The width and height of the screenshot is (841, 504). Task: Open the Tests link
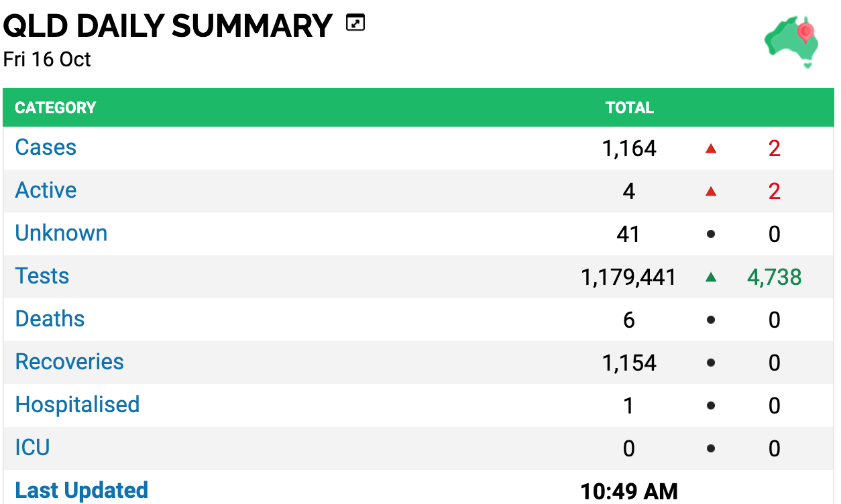(x=42, y=276)
